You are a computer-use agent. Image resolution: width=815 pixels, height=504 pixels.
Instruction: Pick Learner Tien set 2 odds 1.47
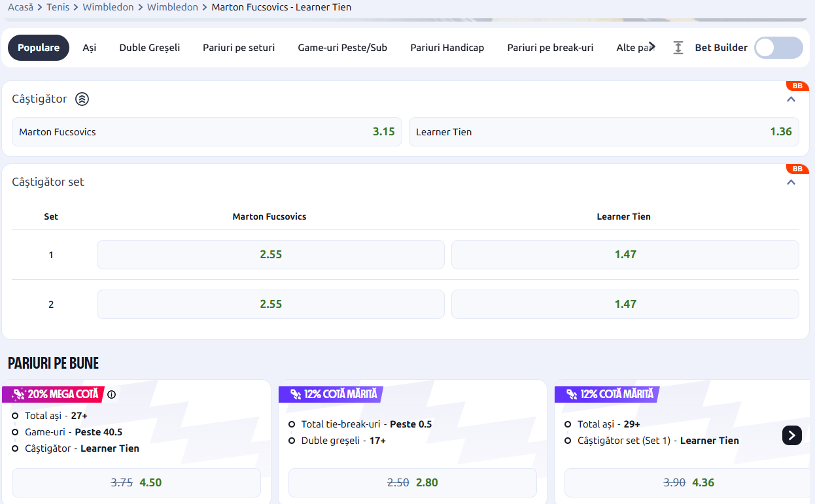click(625, 304)
